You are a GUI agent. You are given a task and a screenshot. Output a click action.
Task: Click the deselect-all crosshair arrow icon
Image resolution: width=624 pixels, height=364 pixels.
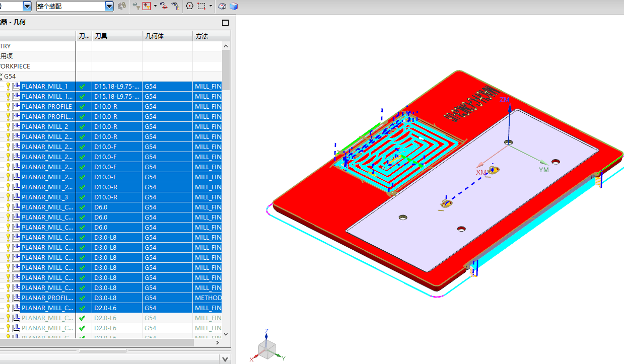(164, 6)
